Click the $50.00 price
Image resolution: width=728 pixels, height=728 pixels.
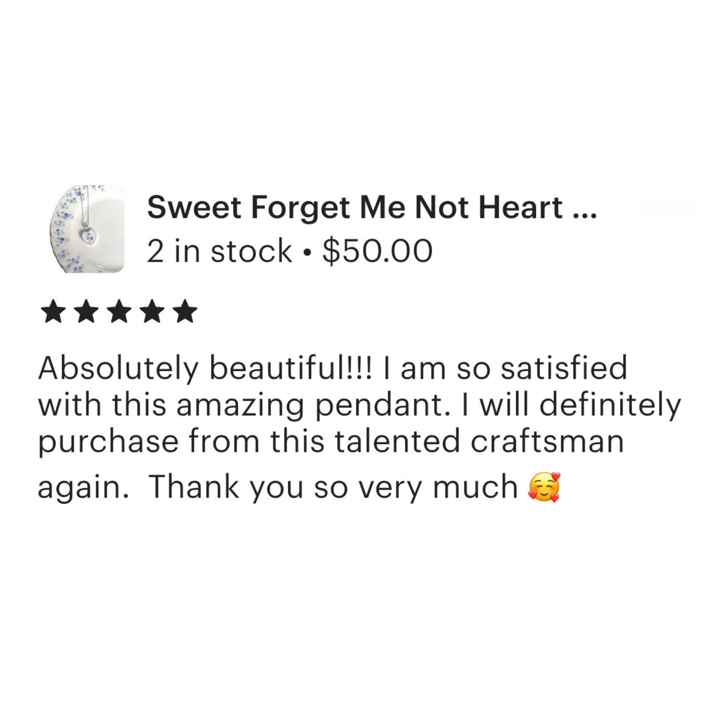pos(378,251)
